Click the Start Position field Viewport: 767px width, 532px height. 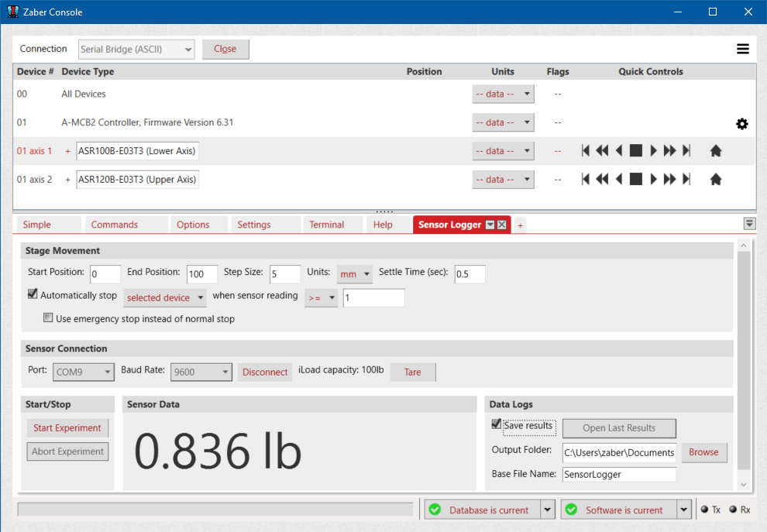(x=105, y=274)
